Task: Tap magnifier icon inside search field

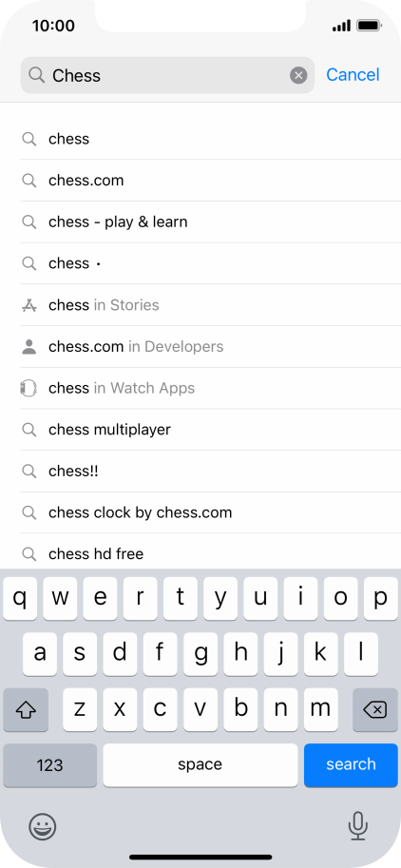Action: coord(36,75)
